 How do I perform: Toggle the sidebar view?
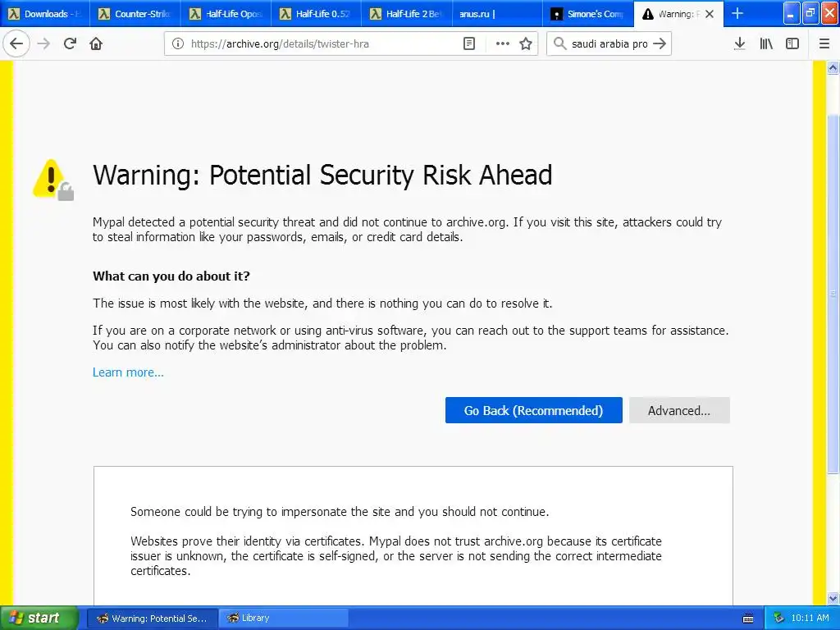coord(792,44)
